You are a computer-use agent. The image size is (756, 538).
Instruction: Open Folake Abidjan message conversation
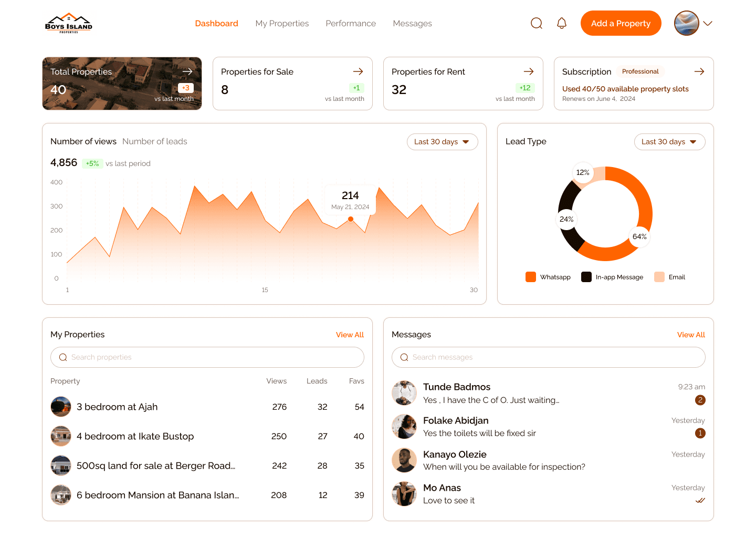[x=549, y=427]
